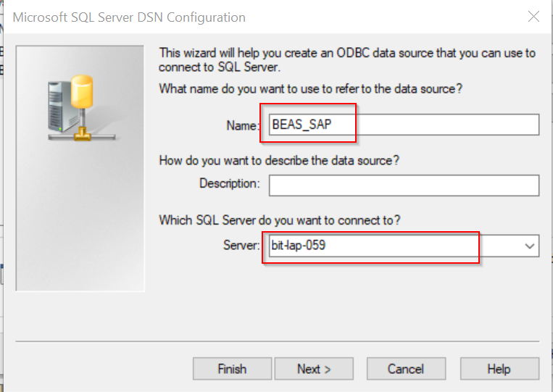
Task: Close the DSN Configuration dialog
Action: pyautogui.click(x=533, y=16)
